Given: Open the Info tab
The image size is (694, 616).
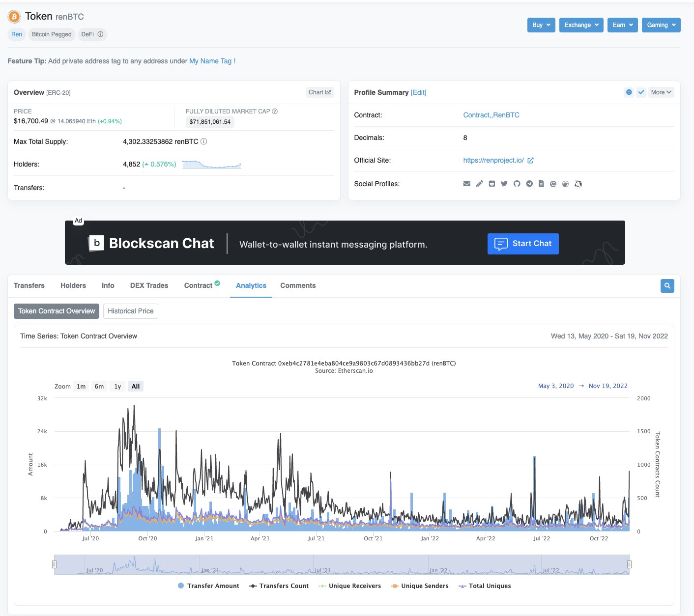Looking at the screenshot, I should (x=108, y=285).
